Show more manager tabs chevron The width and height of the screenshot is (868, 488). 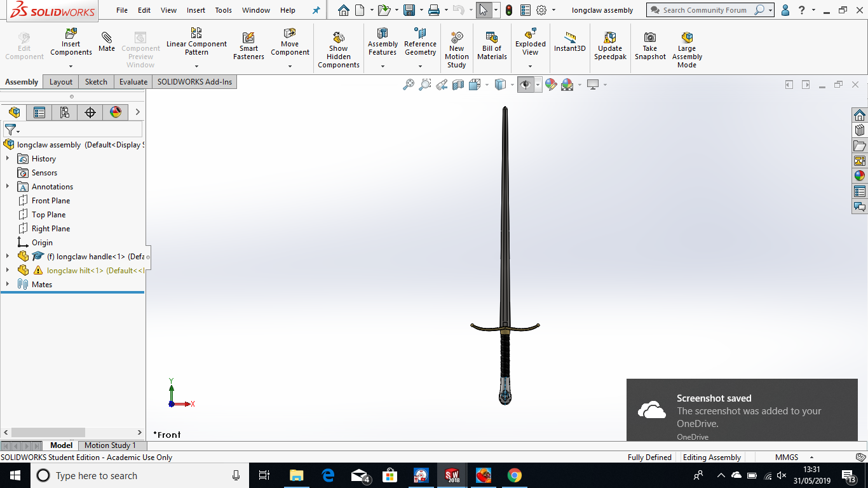[137, 112]
